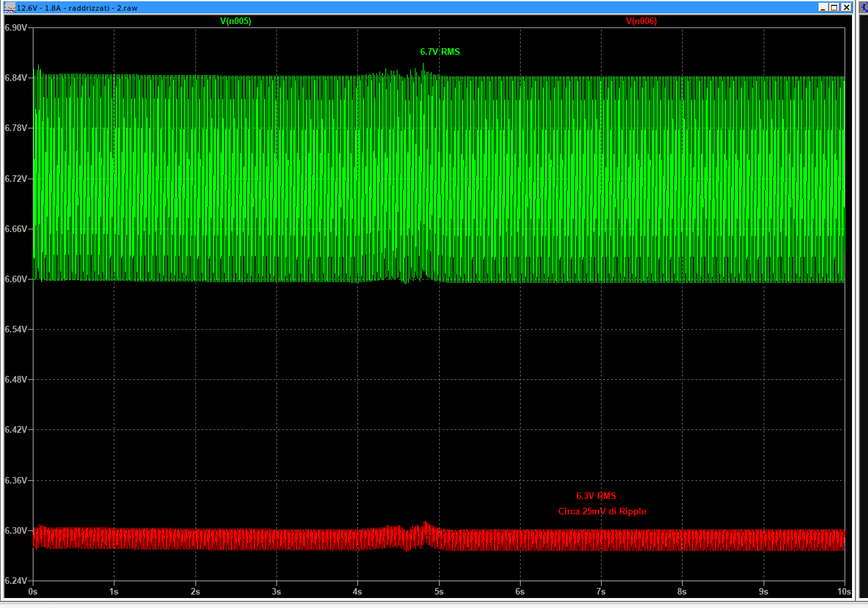The width and height of the screenshot is (868, 608).
Task: Click the 10s label on time axis
Action: pyautogui.click(x=844, y=592)
